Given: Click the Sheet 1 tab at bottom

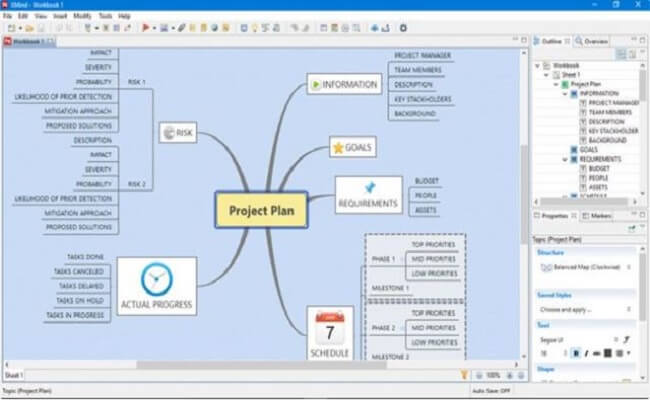Looking at the screenshot, I should 14,374.
